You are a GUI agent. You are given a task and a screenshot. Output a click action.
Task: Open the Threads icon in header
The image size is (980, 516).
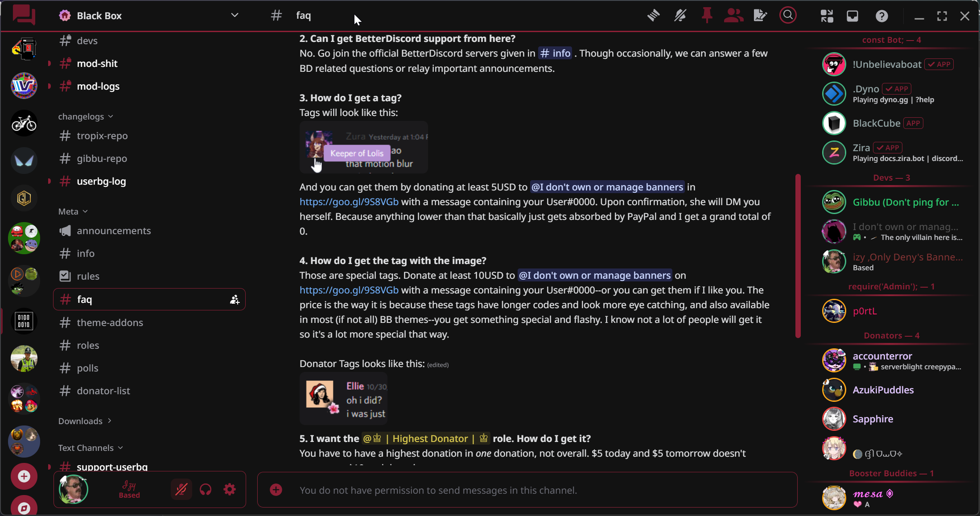pos(653,16)
